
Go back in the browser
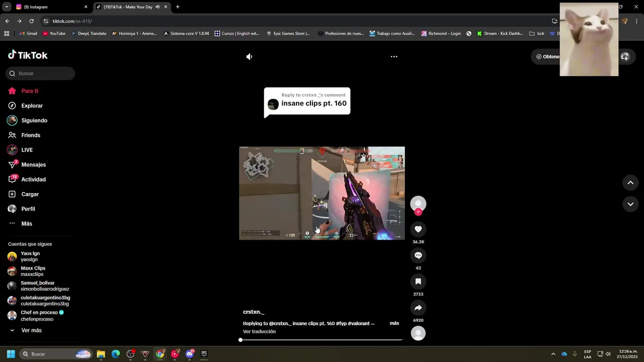pyautogui.click(x=7, y=21)
